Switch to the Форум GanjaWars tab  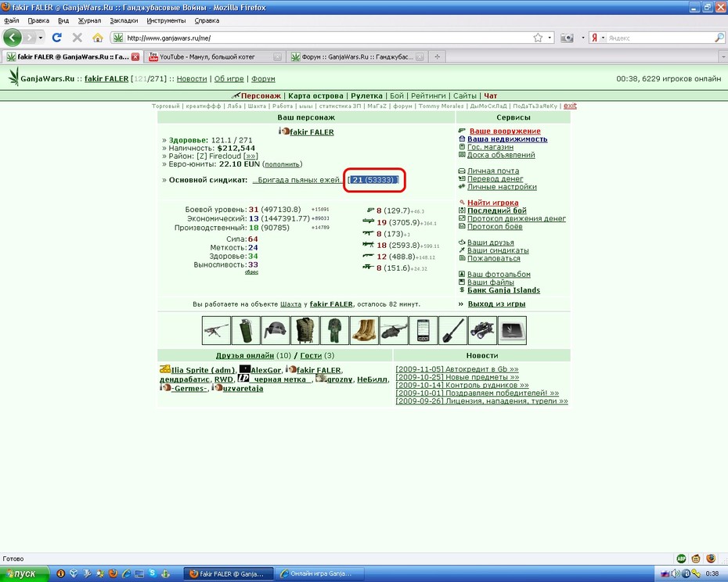[357, 56]
